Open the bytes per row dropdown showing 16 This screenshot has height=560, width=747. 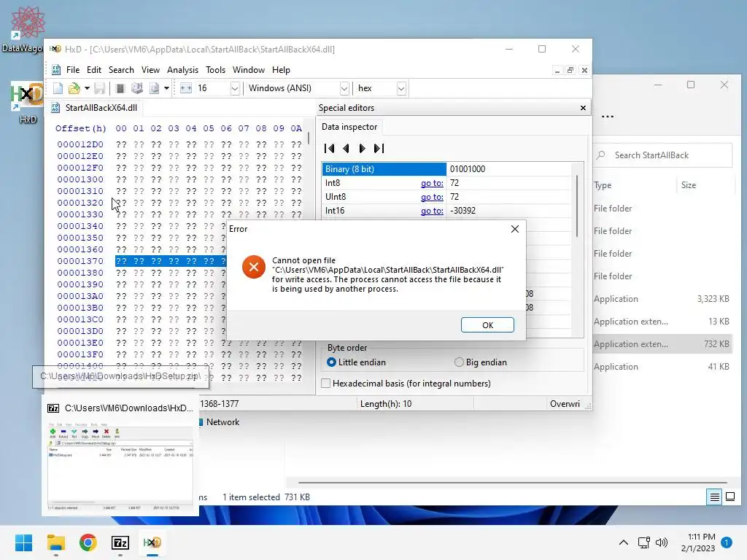click(x=234, y=88)
